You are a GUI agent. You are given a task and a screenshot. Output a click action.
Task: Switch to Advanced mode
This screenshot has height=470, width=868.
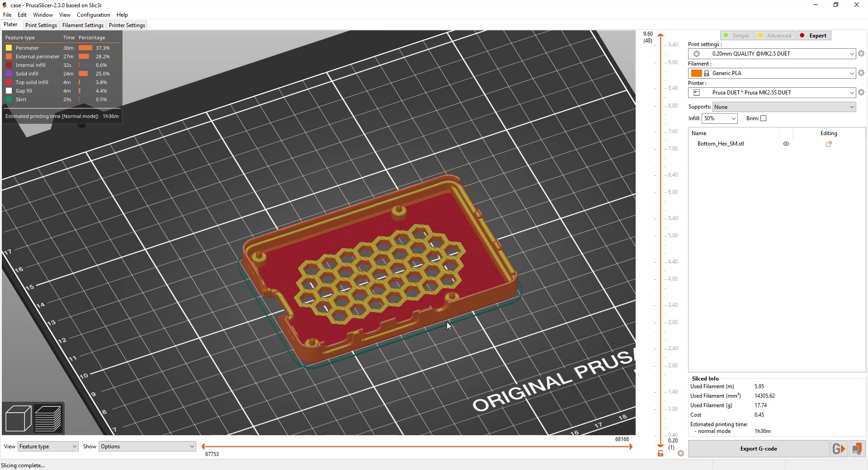775,35
